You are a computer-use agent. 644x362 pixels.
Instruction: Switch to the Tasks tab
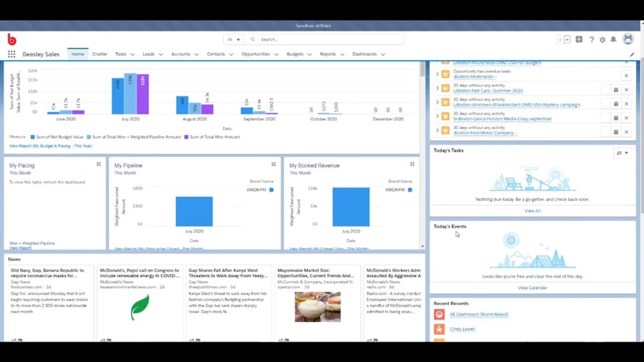click(121, 54)
